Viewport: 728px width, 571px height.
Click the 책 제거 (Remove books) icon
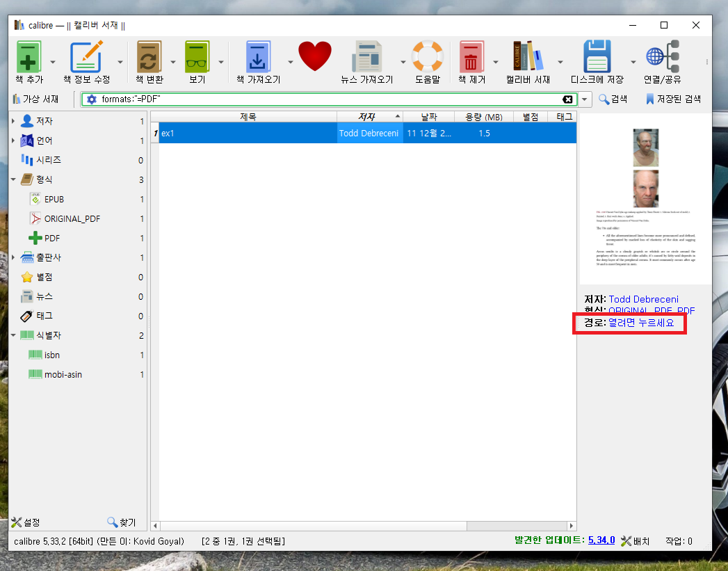[471, 56]
